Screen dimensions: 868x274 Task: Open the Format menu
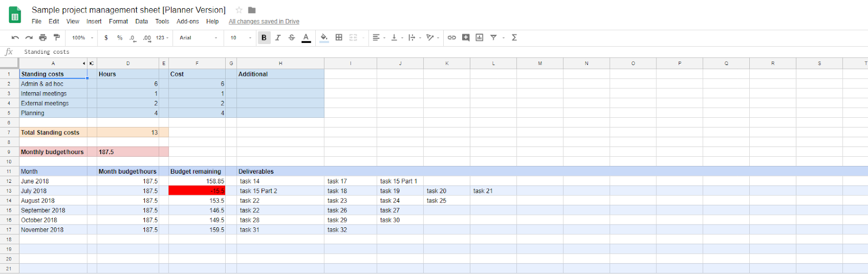[118, 21]
